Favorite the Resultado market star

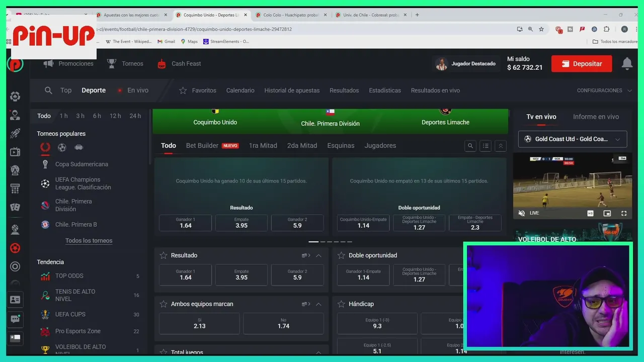163,255
